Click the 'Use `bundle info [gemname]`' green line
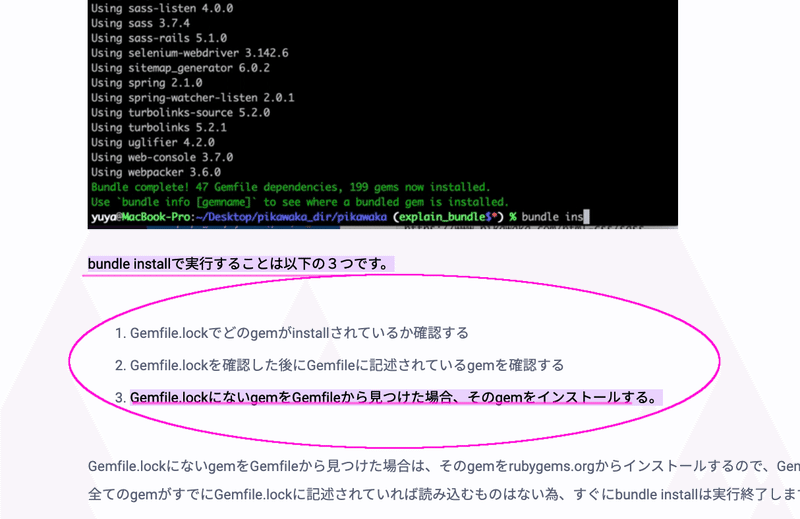800x519 pixels. coord(299,202)
